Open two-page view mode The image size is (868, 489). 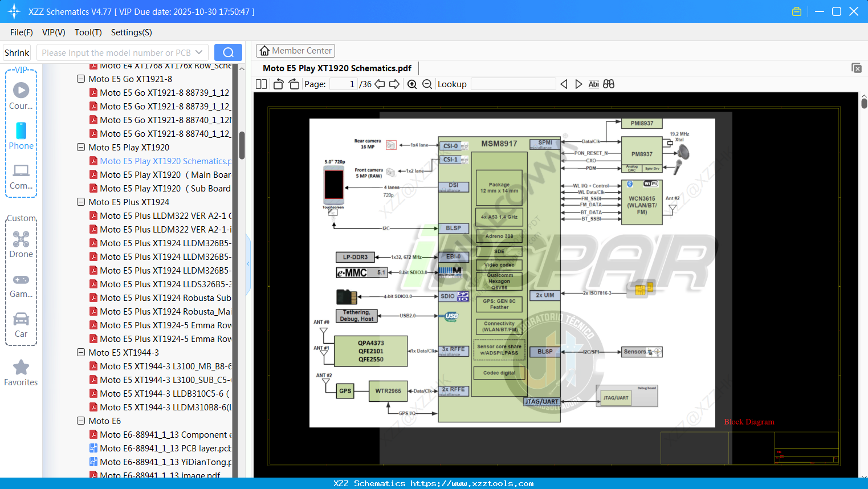click(260, 84)
